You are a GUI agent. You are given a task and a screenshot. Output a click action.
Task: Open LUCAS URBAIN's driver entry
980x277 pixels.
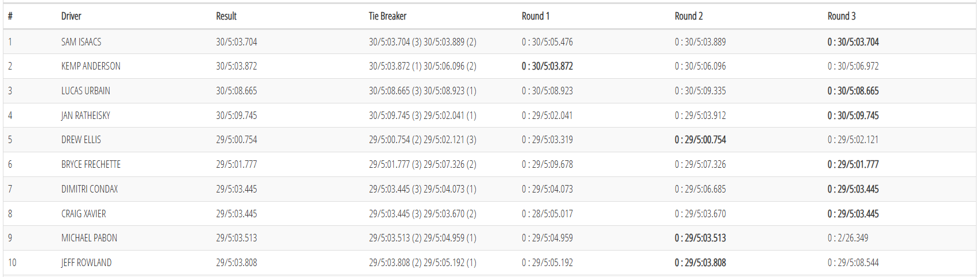86,91
